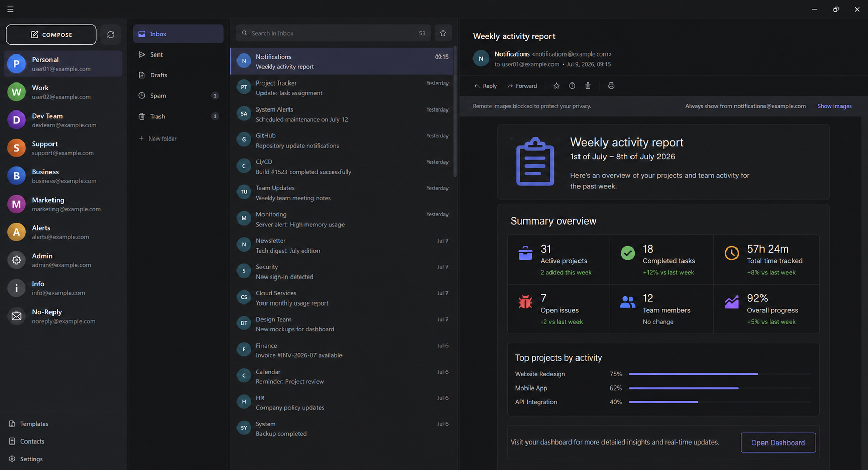Screen dimensions: 868x470
Task: Click the Team members people icon
Action: pos(627,302)
